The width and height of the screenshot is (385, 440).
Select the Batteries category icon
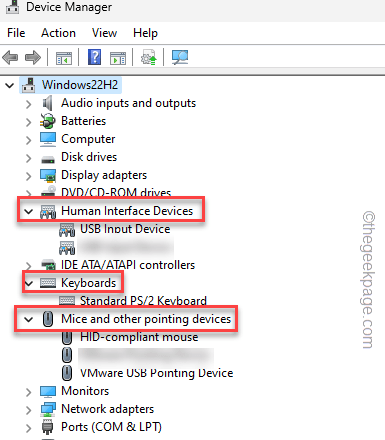pos(48,121)
